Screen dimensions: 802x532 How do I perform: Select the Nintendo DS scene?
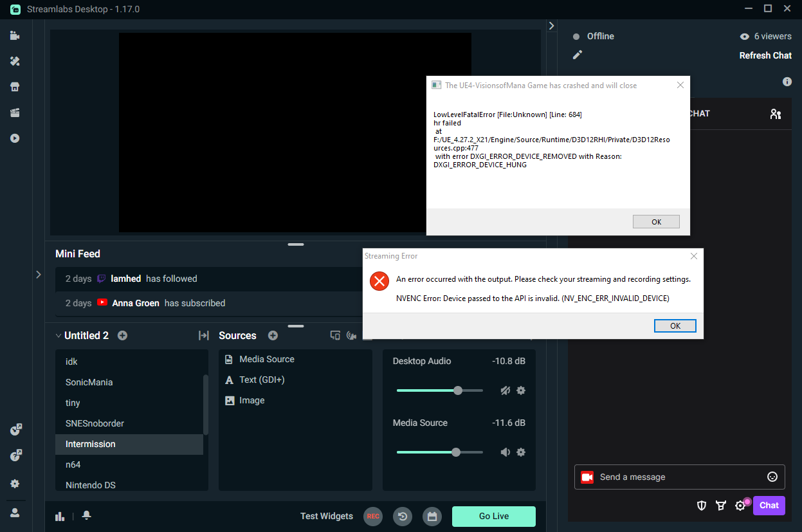click(x=129, y=484)
